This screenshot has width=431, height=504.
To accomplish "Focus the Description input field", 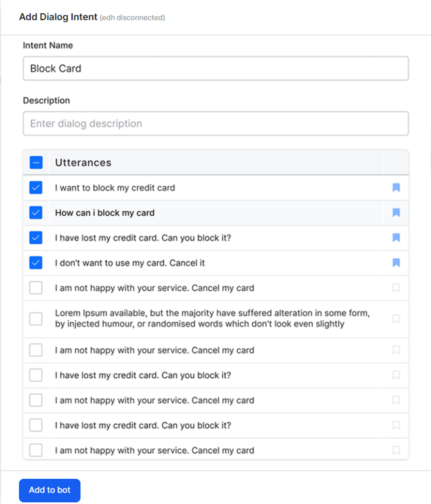I will point(216,124).
